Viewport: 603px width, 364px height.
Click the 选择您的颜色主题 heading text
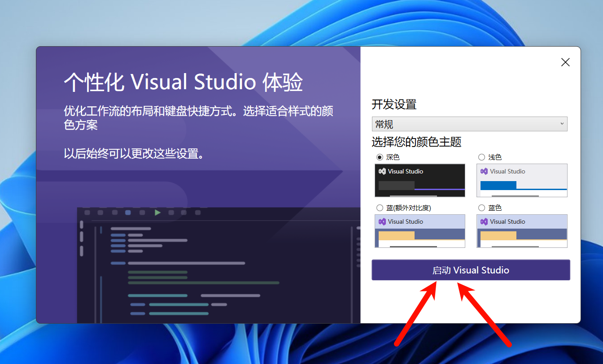click(x=416, y=142)
